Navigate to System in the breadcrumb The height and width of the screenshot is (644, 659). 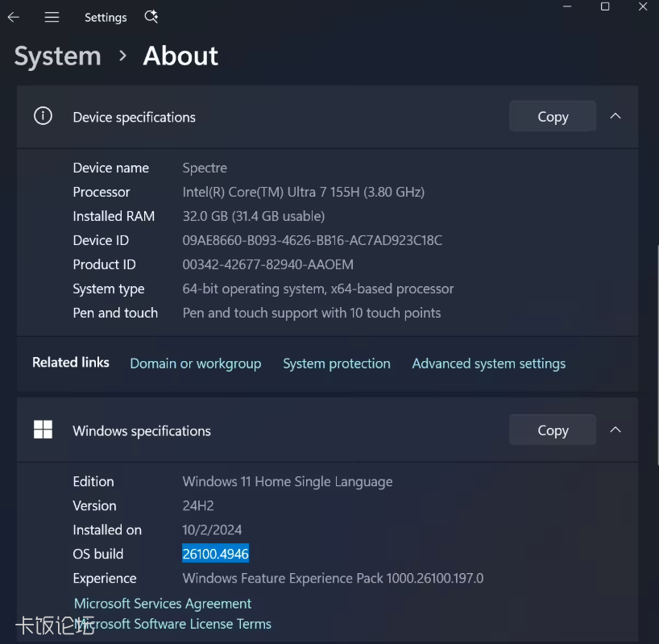[x=57, y=56]
